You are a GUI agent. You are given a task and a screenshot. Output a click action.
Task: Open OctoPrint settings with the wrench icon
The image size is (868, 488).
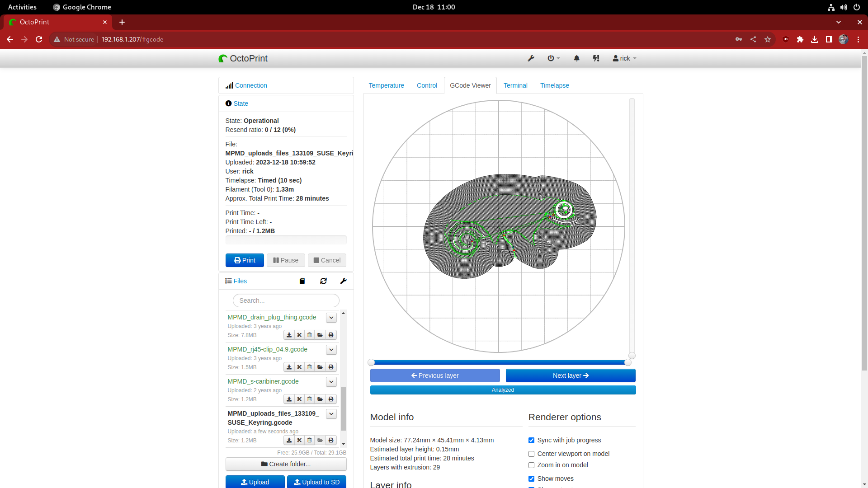pyautogui.click(x=531, y=58)
